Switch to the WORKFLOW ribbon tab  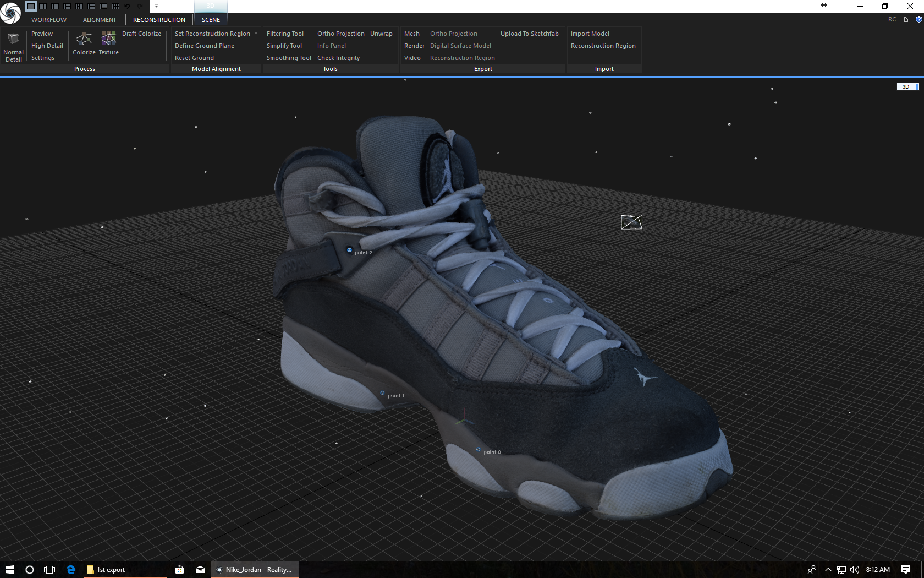[48, 19]
